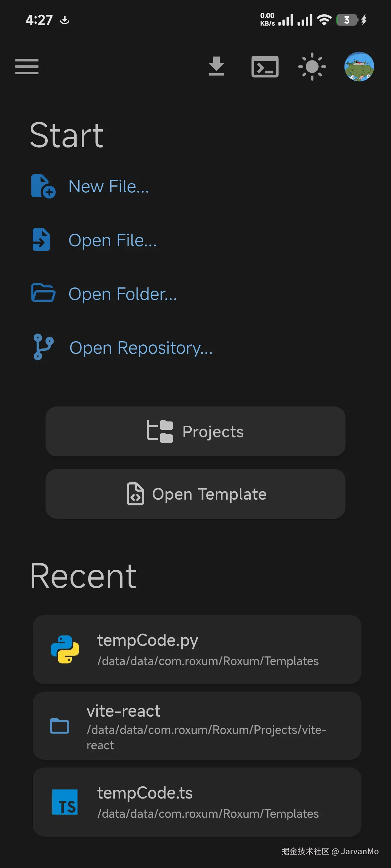
Task: Click the Open File arrow icon
Action: click(41, 240)
